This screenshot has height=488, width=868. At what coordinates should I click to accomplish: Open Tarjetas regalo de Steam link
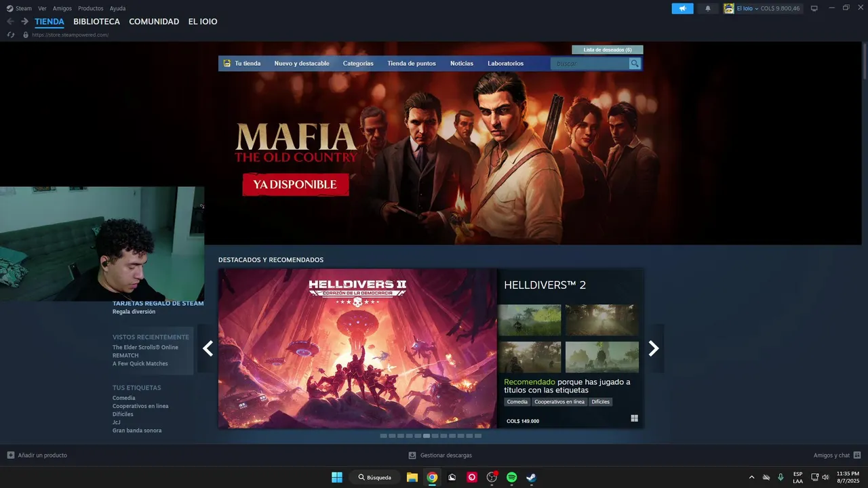point(158,303)
